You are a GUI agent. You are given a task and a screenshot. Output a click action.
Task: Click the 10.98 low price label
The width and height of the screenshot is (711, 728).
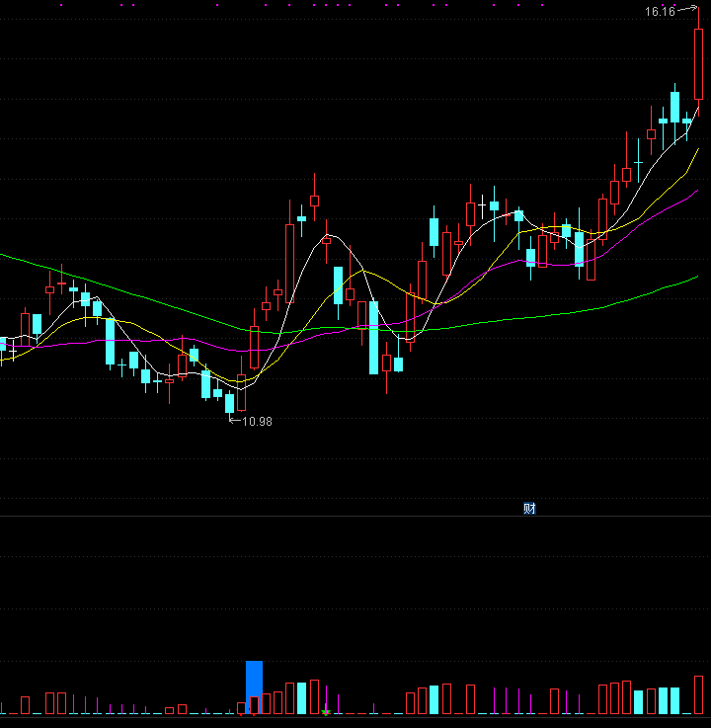point(257,422)
